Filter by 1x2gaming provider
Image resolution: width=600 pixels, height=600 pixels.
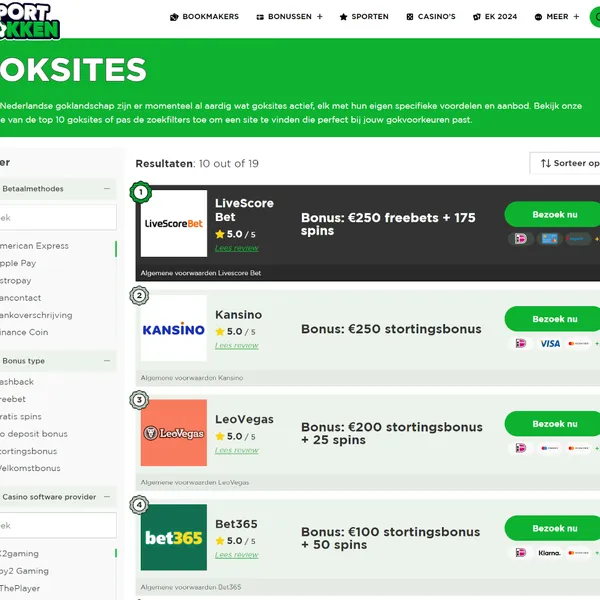[20, 553]
